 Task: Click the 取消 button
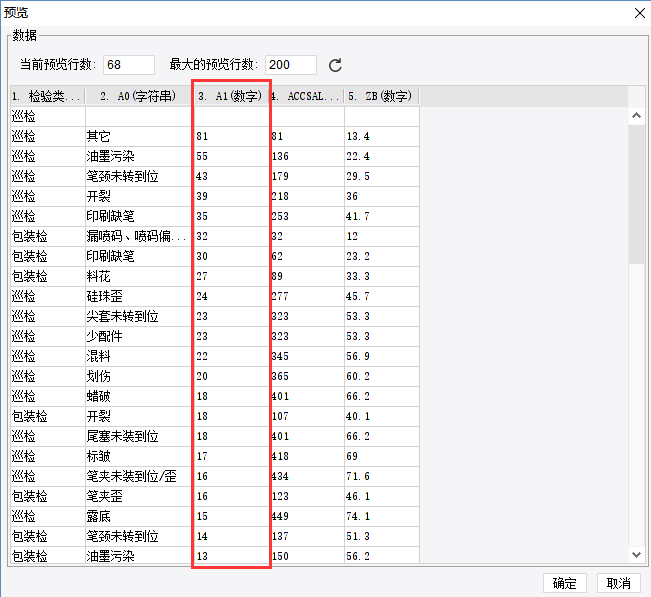tap(618, 583)
